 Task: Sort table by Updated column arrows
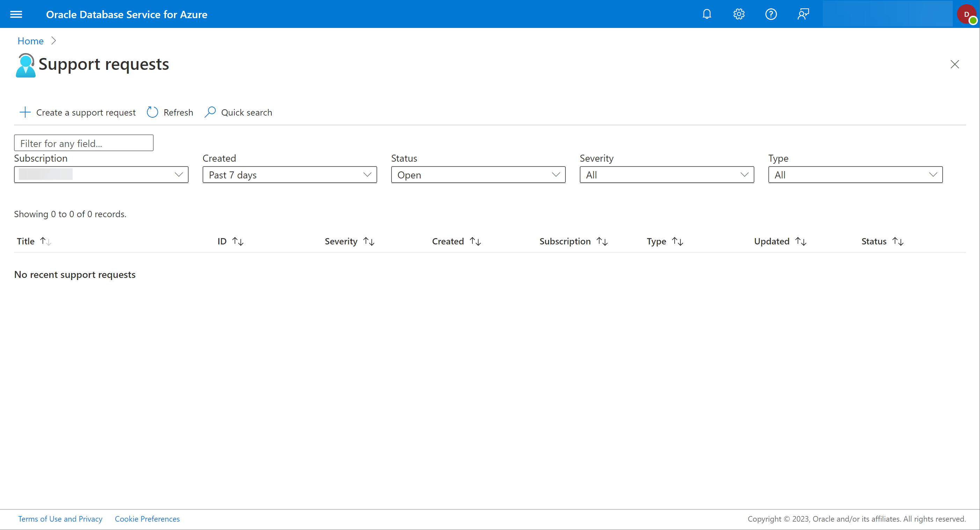pyautogui.click(x=800, y=241)
